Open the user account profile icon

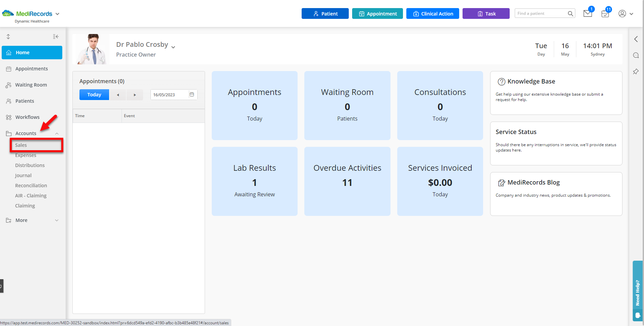pyautogui.click(x=622, y=13)
